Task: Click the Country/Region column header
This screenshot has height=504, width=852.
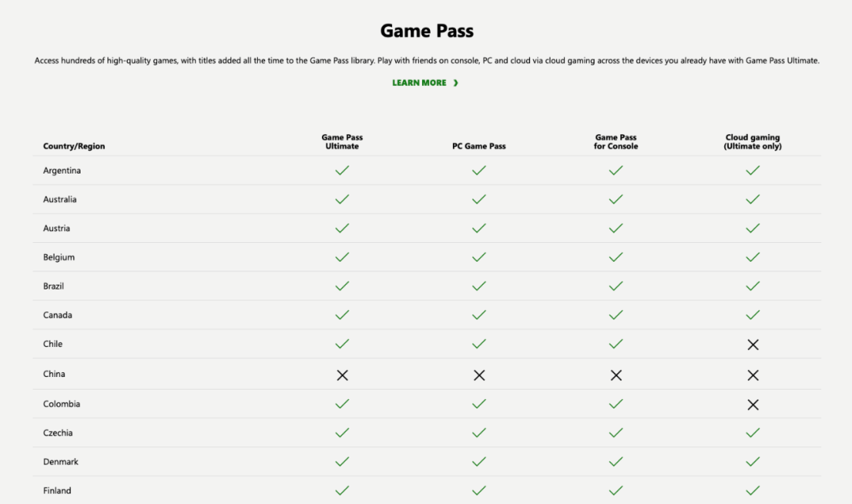Action: 74,146
